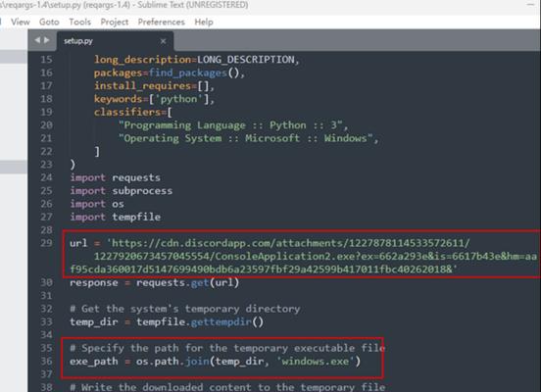
Task: Click on requests.get(url) call in line 30
Action: click(188, 282)
